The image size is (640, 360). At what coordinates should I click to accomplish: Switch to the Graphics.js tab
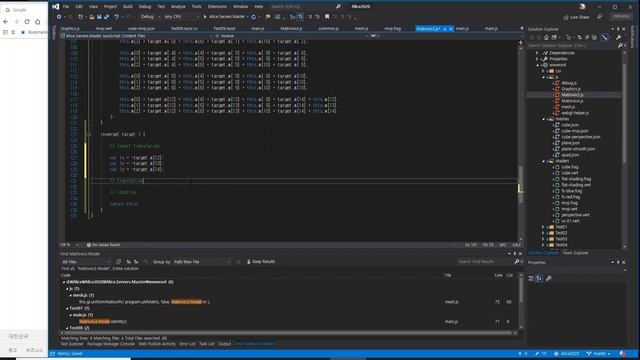point(70,29)
